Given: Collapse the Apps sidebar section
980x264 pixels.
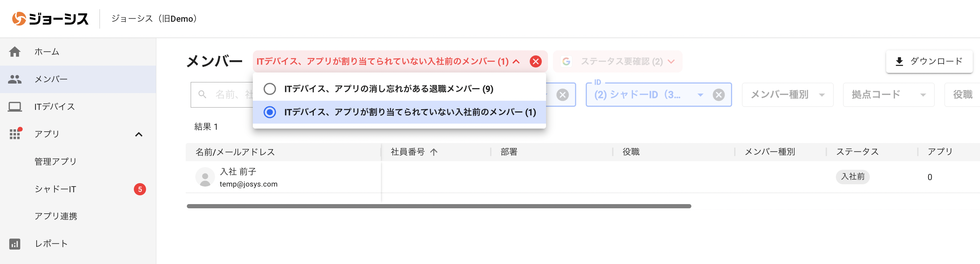Looking at the screenshot, I should coord(139,134).
